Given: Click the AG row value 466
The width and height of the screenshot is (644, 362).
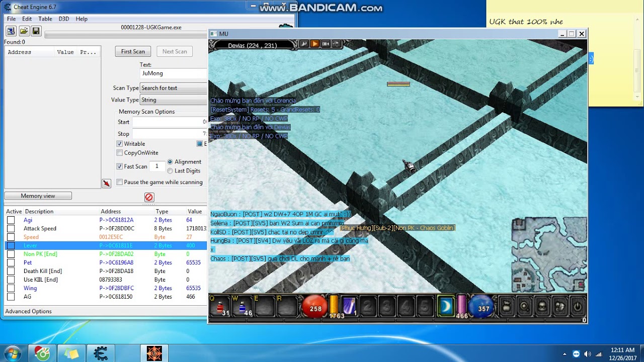Looking at the screenshot, I should (191, 297).
